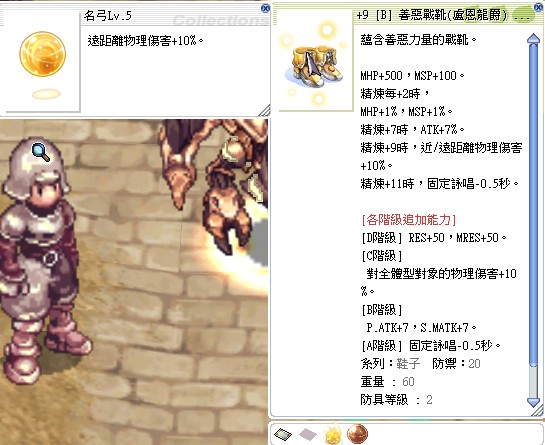The width and height of the screenshot is (545, 445).
Task: Click the scrollbar up arrow in boots description
Action: 534,38
